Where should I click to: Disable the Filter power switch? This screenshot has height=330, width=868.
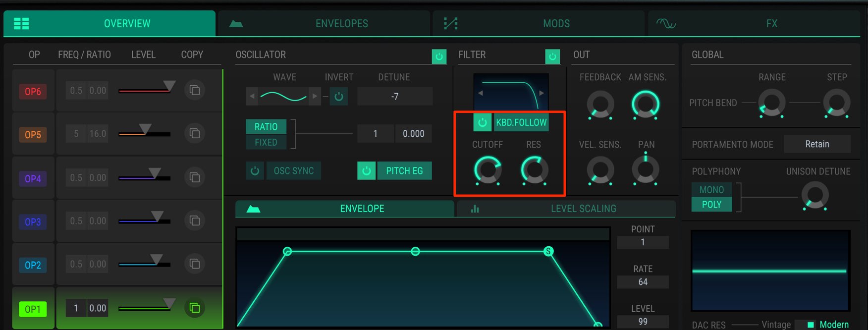(552, 56)
